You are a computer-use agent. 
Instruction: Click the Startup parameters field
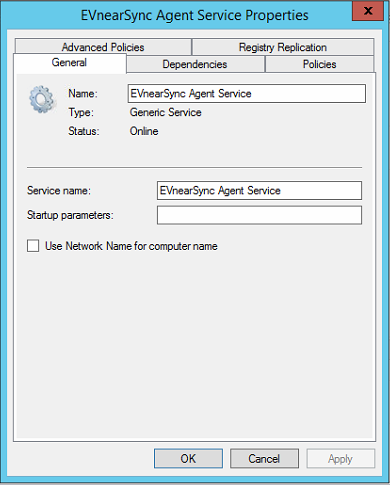point(259,215)
